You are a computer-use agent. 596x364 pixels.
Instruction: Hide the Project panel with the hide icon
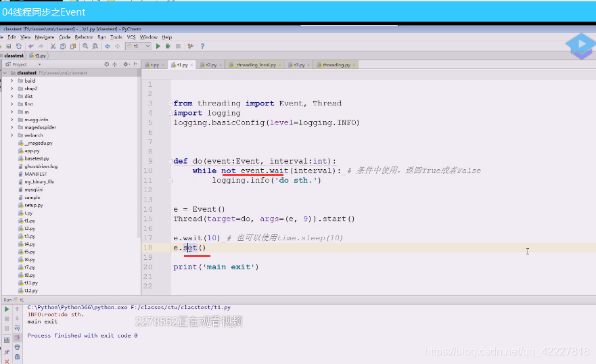click(136, 64)
